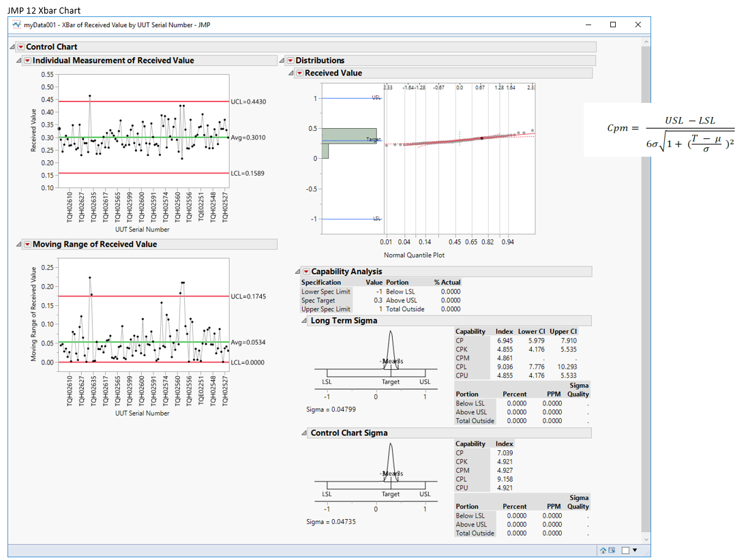Open Moving Range red triangle options menu

click(x=27, y=245)
